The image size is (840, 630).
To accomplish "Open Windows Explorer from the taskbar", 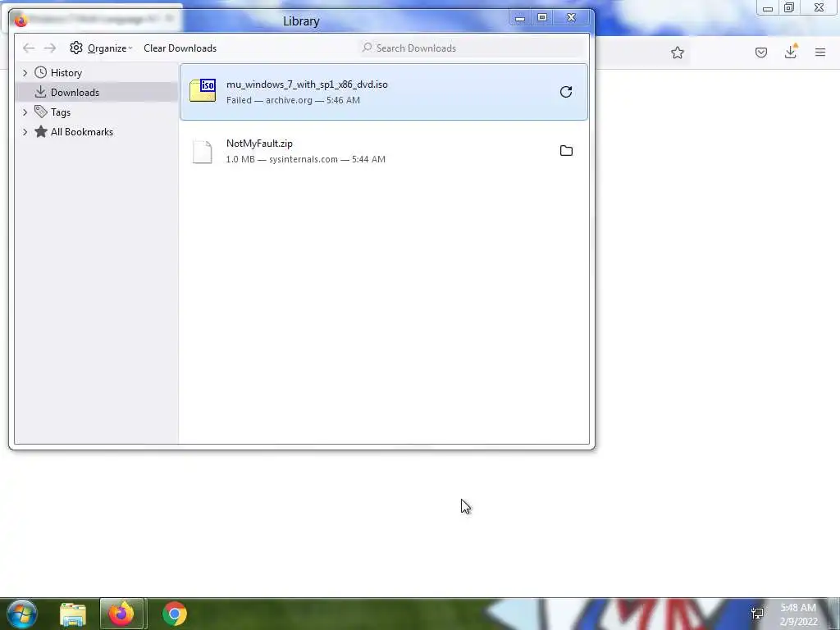I will point(73,614).
